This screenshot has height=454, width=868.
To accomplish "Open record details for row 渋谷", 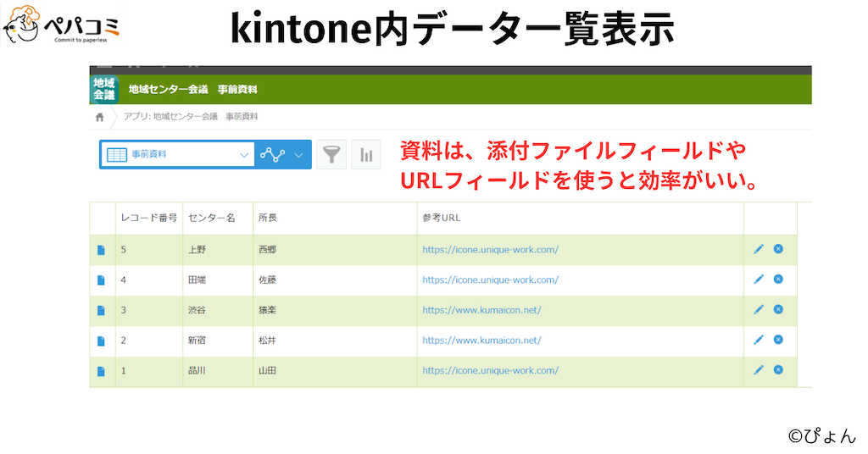I will point(101,310).
